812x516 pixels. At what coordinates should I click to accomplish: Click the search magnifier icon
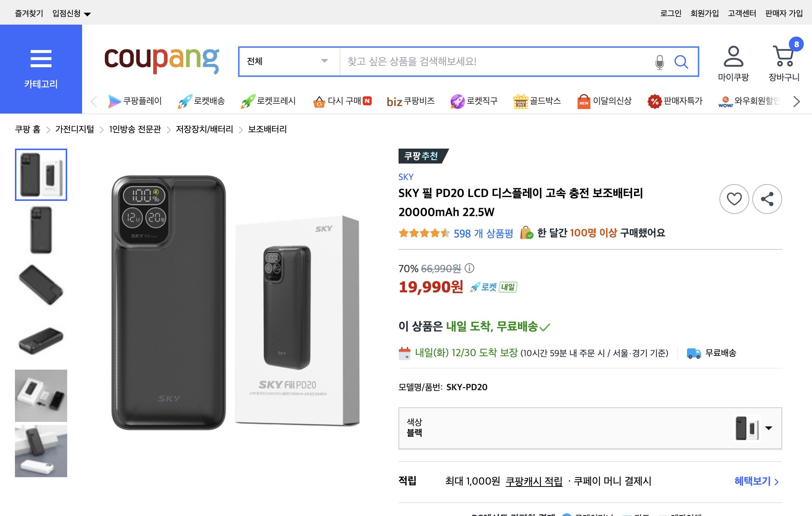point(682,62)
